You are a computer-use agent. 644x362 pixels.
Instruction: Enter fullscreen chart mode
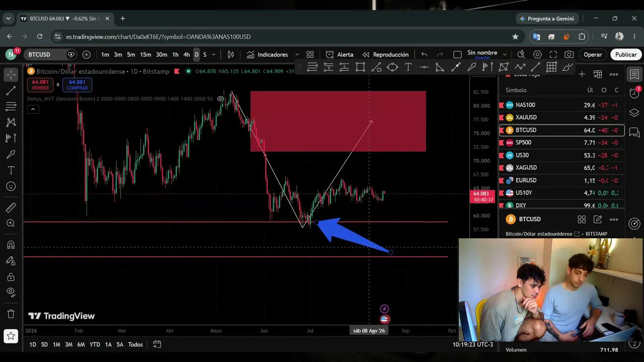[553, 54]
